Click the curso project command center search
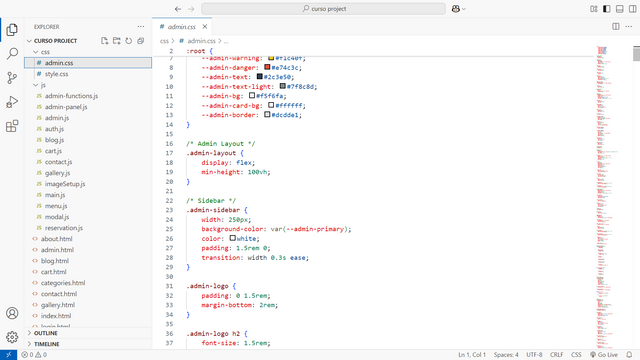This screenshot has height=360, width=640. [x=323, y=9]
